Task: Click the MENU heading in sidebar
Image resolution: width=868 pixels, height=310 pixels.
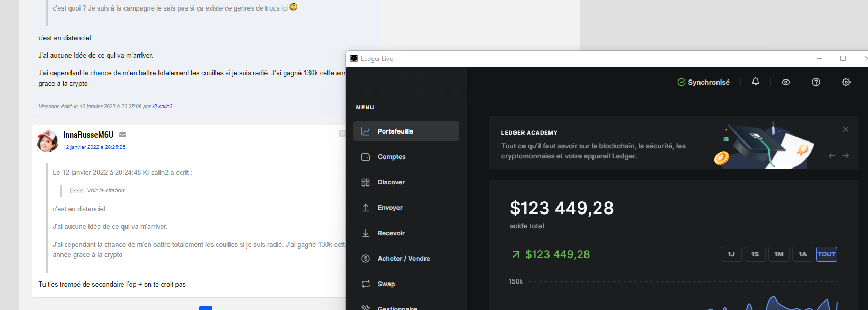Action: [x=365, y=108]
